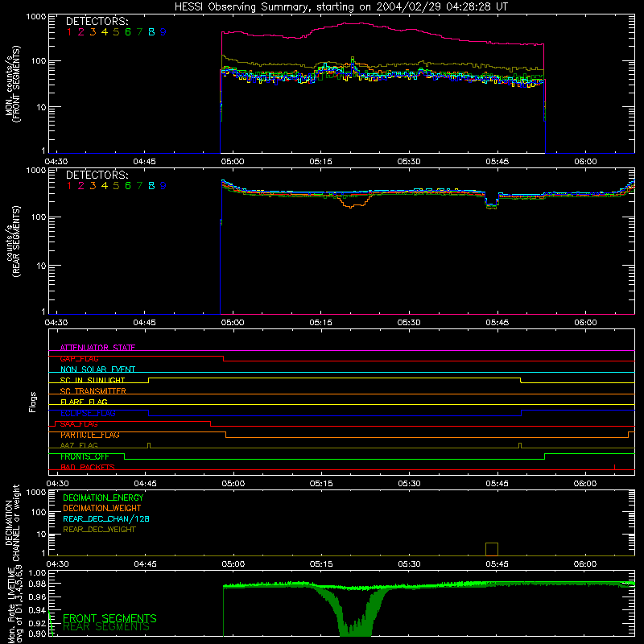
Task: Select the DETECTORS: heading in front segments plot
Action: point(97,21)
